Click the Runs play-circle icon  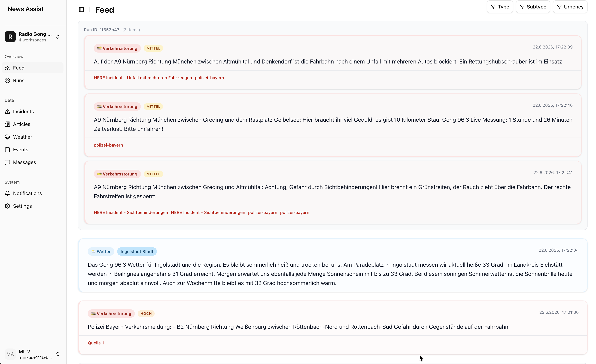coord(8,80)
